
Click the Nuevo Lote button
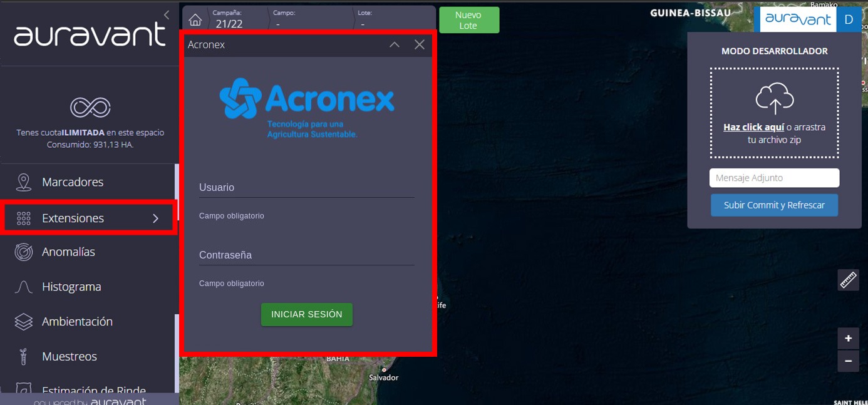tap(469, 20)
